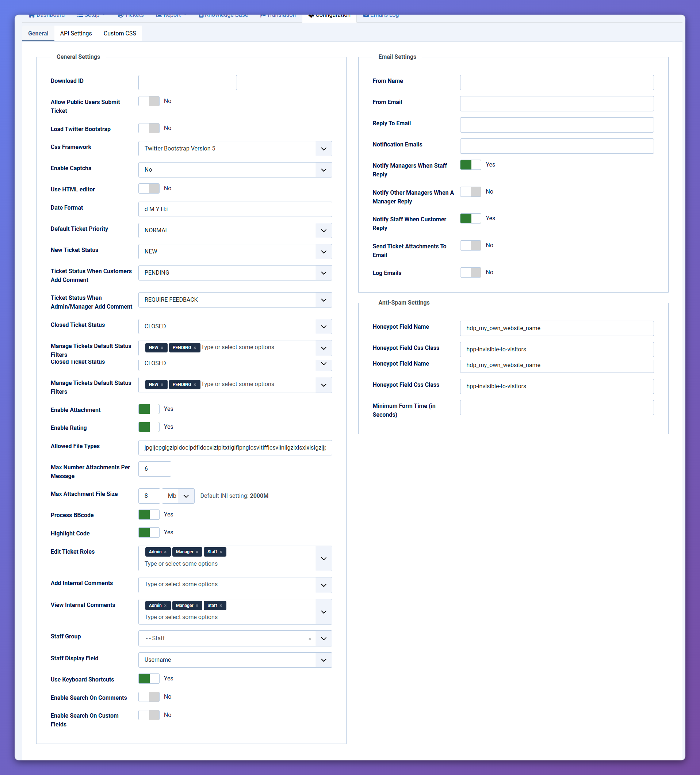The width and height of the screenshot is (700, 775).
Task: Click the Minimum Form Time input field
Action: 556,408
